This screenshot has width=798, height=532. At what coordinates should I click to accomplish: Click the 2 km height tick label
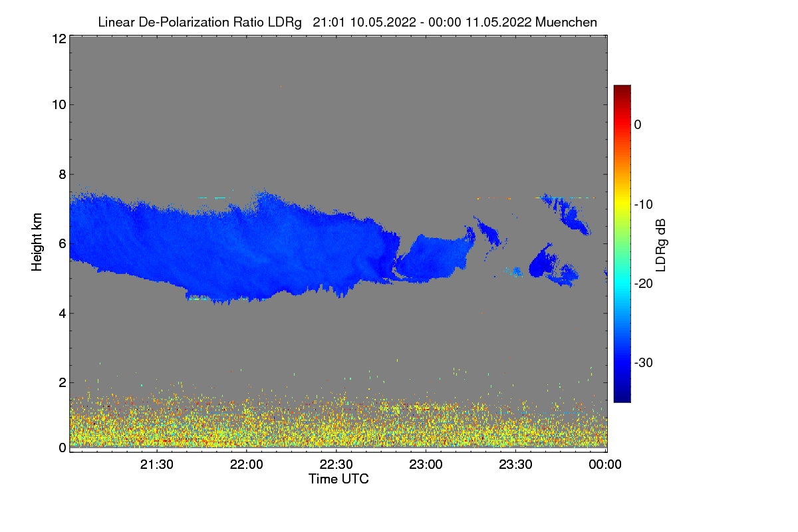pyautogui.click(x=62, y=382)
